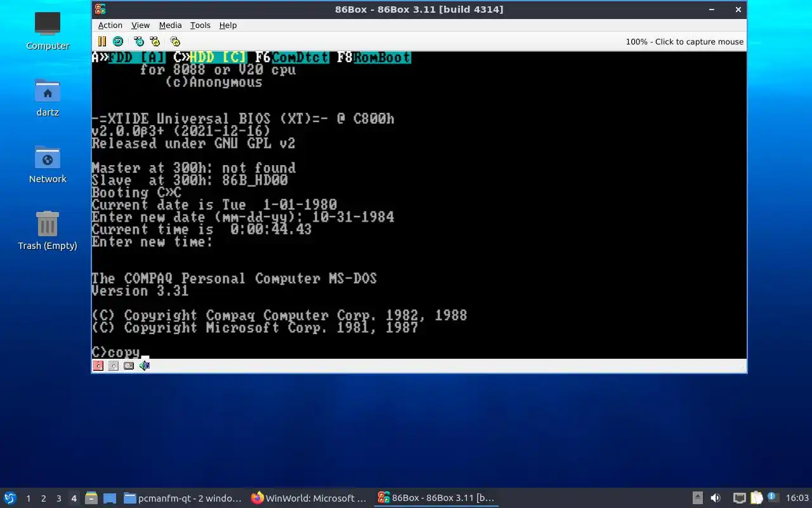The image size is (812, 508).
Task: Click 'ComDtct' F6 option in DOS screen
Action: pyautogui.click(x=300, y=58)
